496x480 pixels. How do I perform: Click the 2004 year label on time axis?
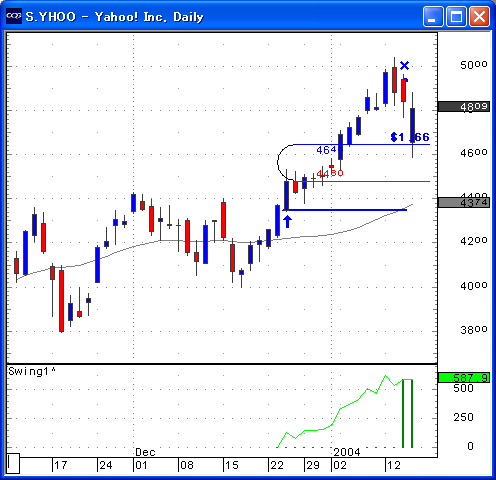pyautogui.click(x=347, y=452)
